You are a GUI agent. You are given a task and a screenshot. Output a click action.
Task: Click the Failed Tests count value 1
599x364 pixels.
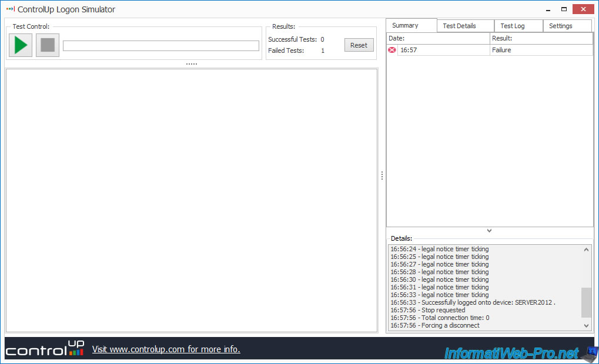pyautogui.click(x=323, y=50)
